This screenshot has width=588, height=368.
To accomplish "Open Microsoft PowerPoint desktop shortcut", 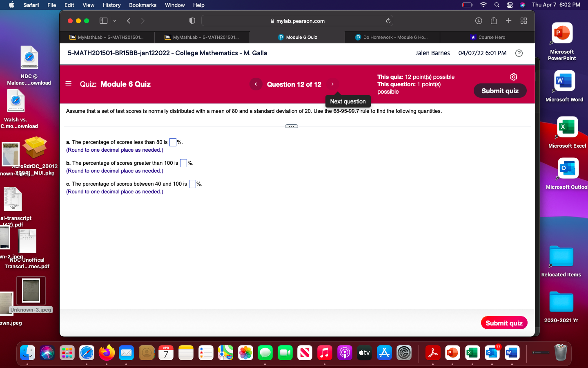I will click(x=562, y=34).
